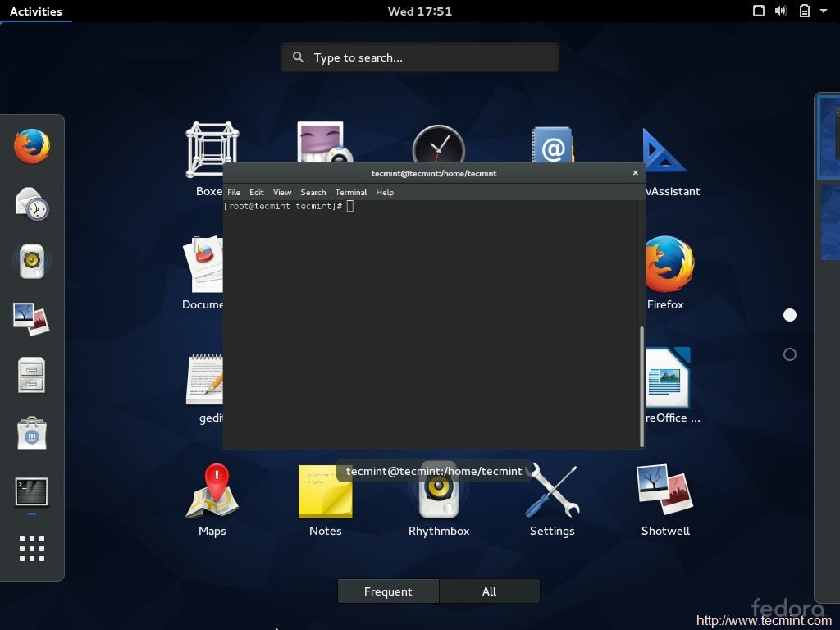Launch the Maps application
The height and width of the screenshot is (630, 840).
(211, 492)
